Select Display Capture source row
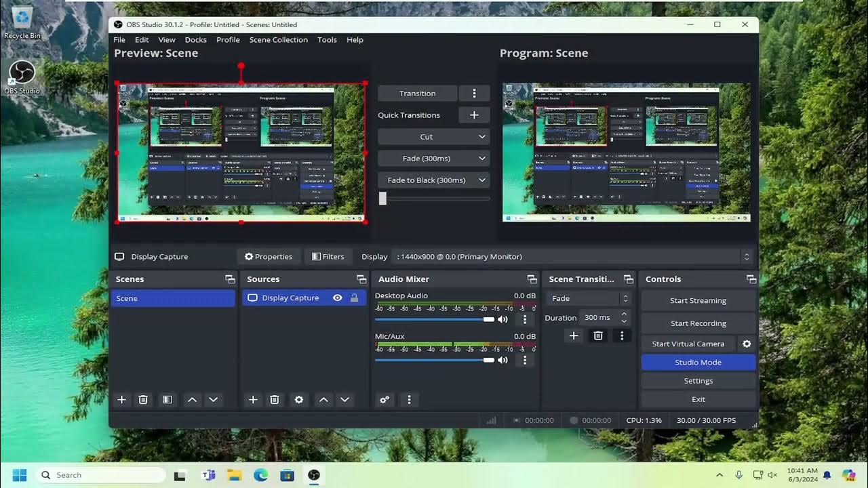 point(304,298)
